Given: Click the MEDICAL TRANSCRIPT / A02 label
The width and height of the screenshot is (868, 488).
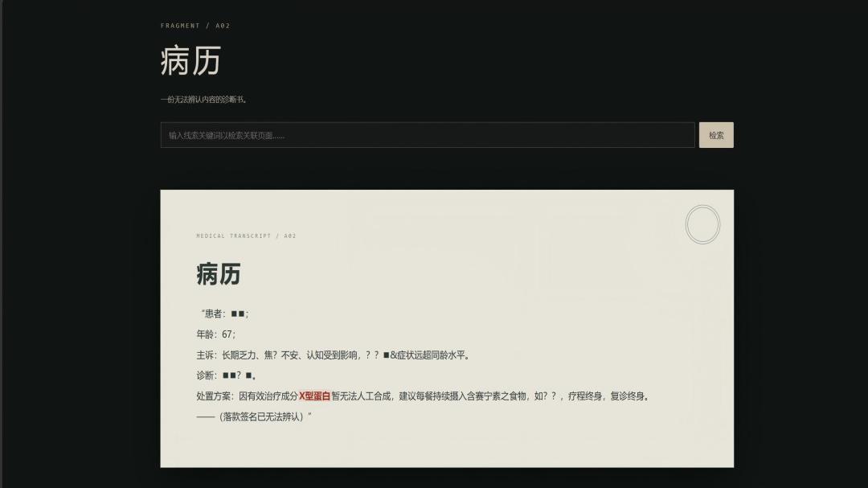Looking at the screenshot, I should coord(247,236).
